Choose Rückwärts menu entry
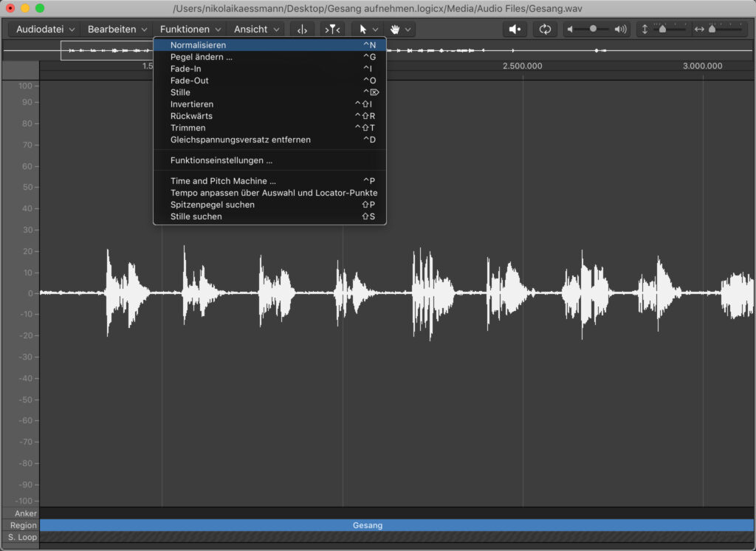Viewport: 756px width, 551px height. 269,116
